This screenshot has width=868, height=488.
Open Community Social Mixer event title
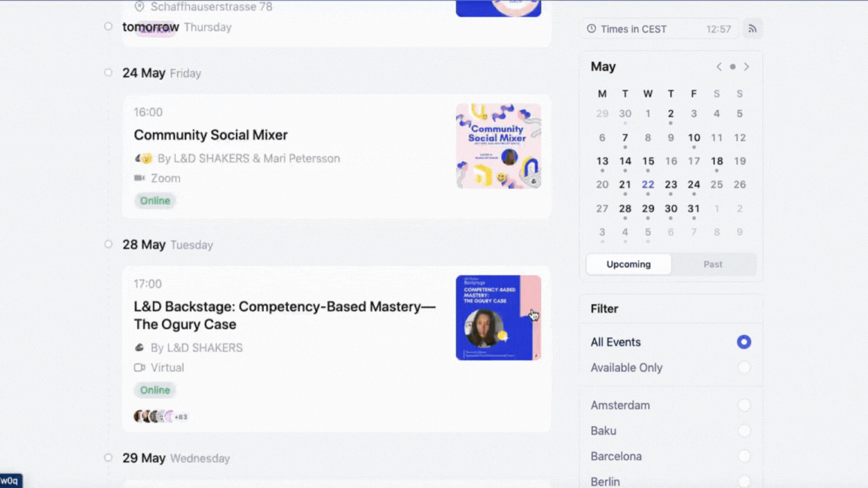point(210,135)
